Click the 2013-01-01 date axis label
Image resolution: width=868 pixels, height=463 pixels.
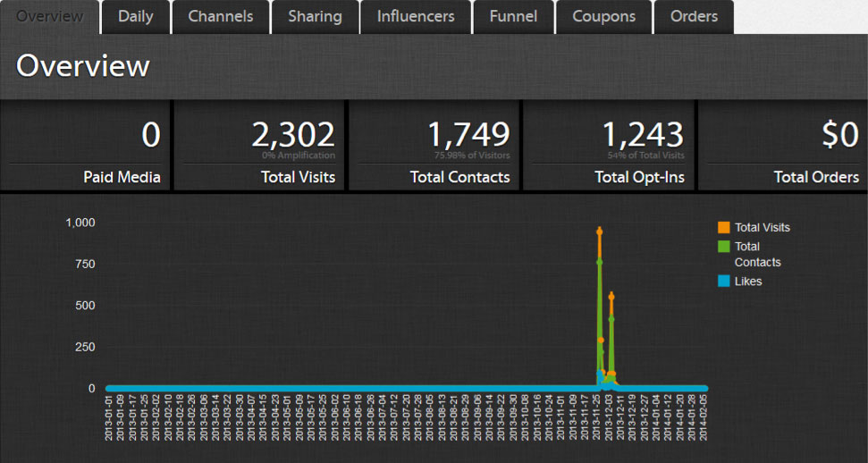coord(110,418)
